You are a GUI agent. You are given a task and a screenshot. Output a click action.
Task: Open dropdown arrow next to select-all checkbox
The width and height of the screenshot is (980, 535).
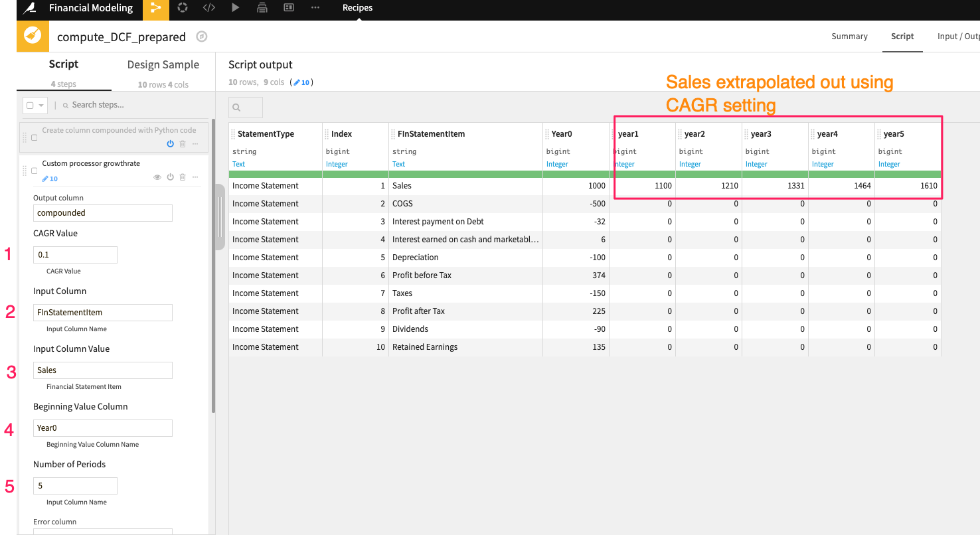[x=41, y=105]
